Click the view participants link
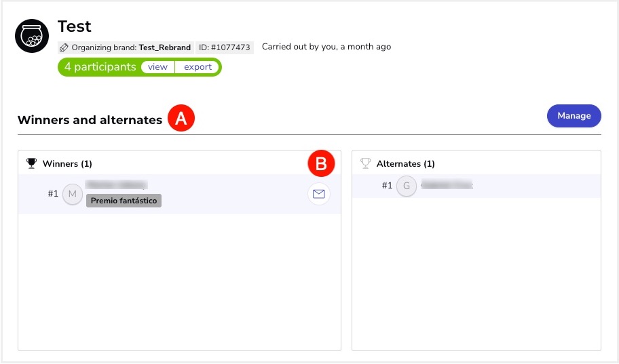 click(x=157, y=67)
